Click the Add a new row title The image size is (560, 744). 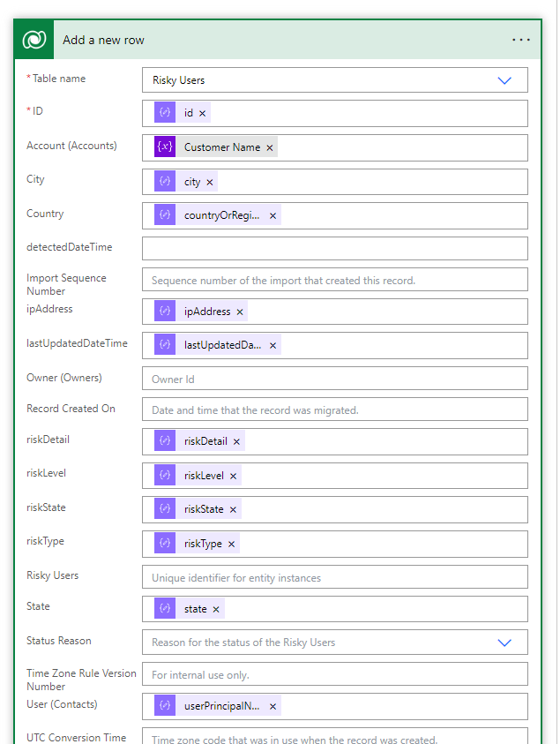[103, 41]
